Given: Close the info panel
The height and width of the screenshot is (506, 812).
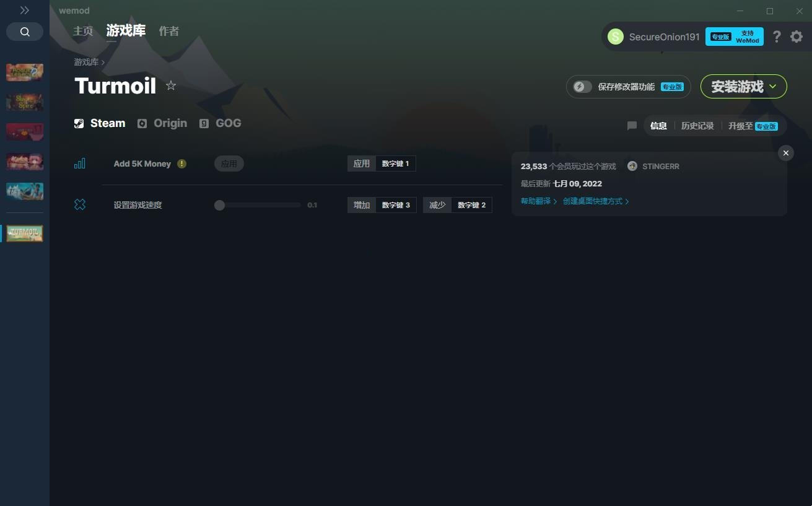Looking at the screenshot, I should 786,153.
